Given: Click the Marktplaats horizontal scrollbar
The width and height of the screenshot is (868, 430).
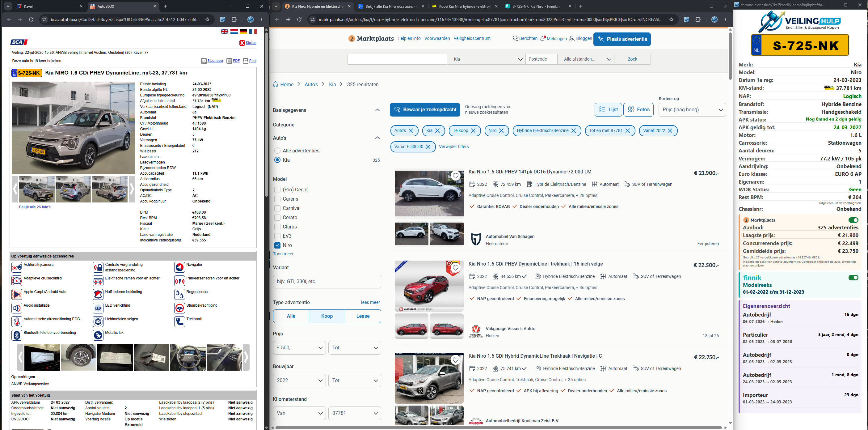Looking at the screenshot, I should 499,428.
